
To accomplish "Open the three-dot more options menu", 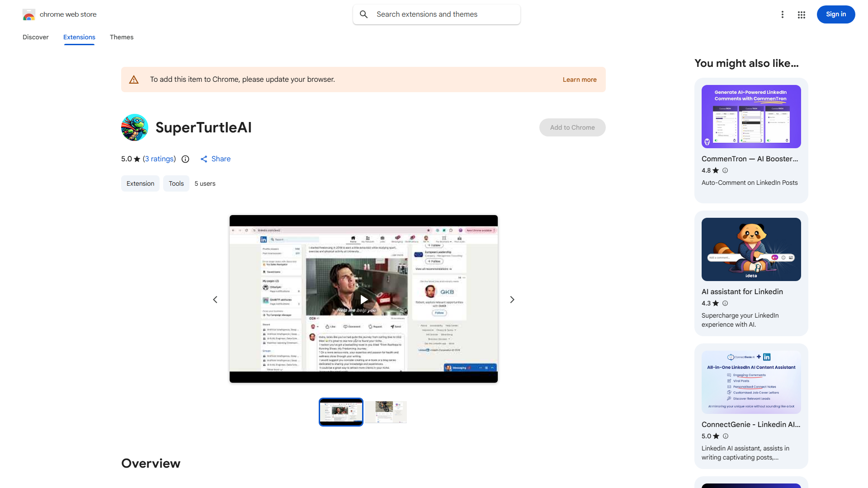I will pyautogui.click(x=782, y=14).
